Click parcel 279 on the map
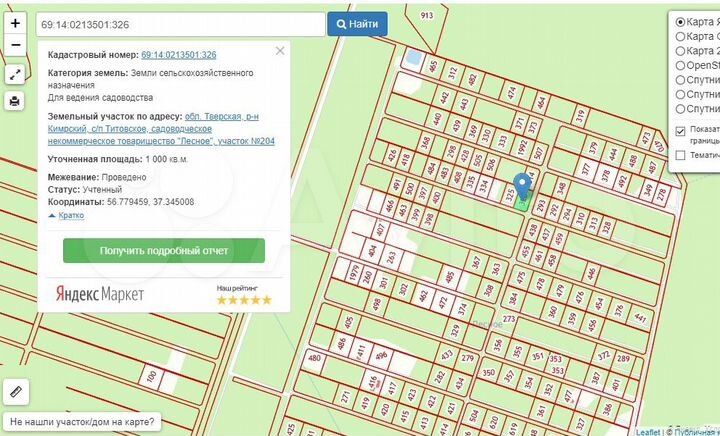This screenshot has height=436, width=720. (467, 358)
